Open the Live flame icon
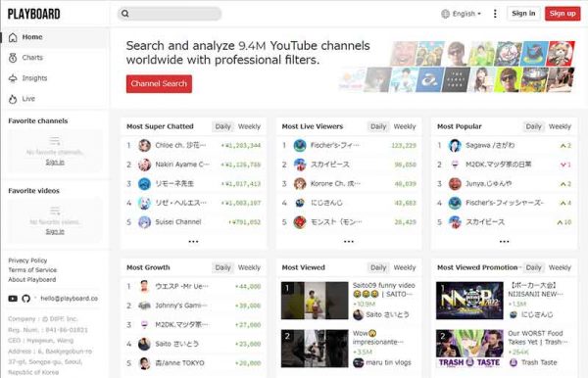The height and width of the screenshot is (378, 588). pyautogui.click(x=13, y=99)
